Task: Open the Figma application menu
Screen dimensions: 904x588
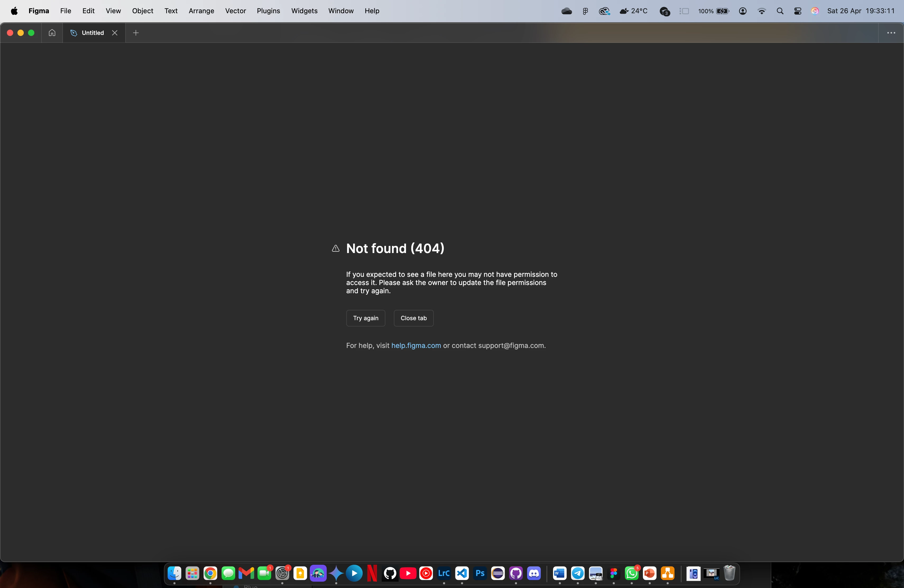Action: coord(39,11)
